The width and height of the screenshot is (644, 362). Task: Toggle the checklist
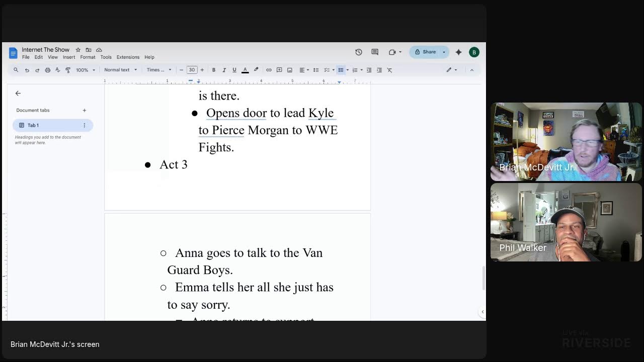click(327, 70)
